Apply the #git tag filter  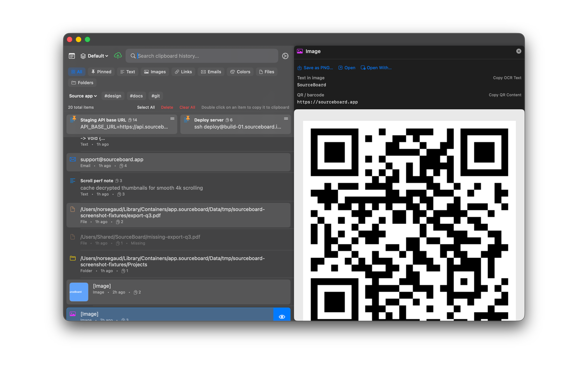[155, 96]
